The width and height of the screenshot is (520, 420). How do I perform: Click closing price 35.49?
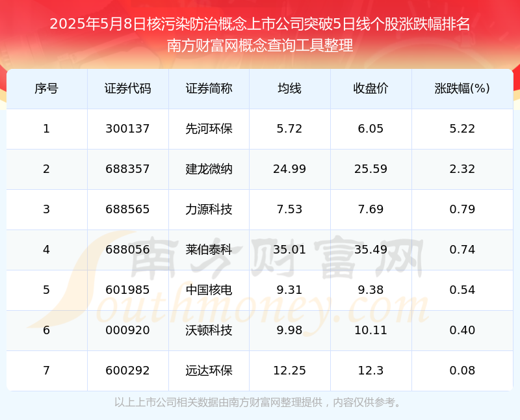click(x=370, y=250)
